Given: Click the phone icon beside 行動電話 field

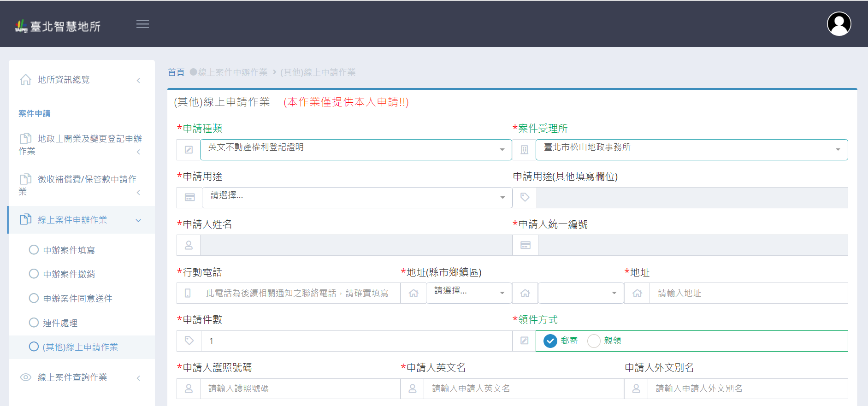Looking at the screenshot, I should pos(188,293).
